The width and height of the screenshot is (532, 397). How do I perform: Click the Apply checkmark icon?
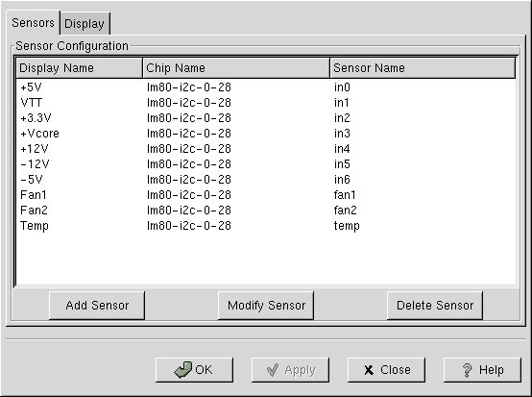click(273, 370)
